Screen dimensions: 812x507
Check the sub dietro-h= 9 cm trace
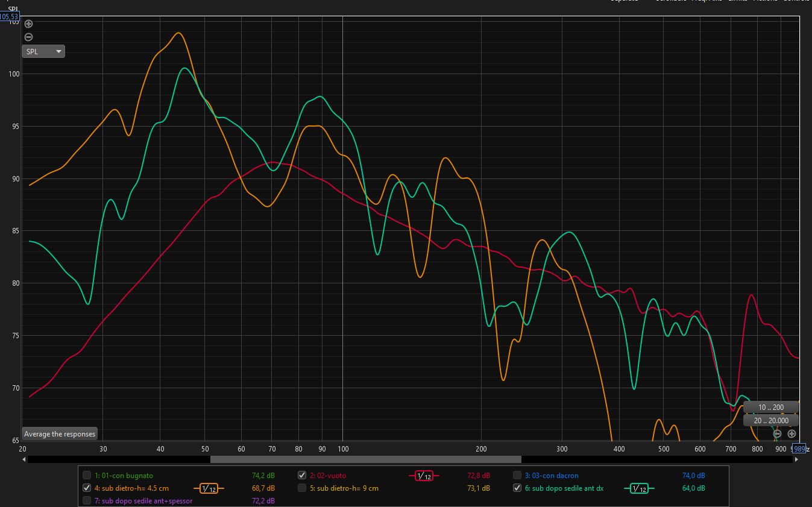[x=302, y=488]
